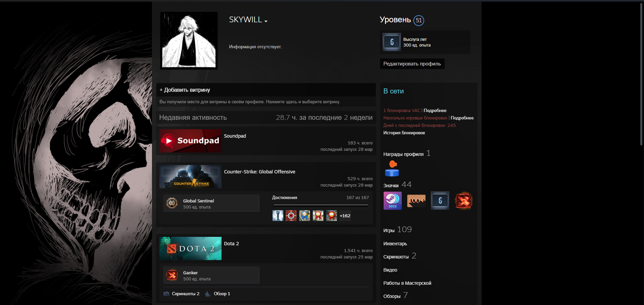This screenshot has width=644, height=305.
Task: Open the Global Sentinel badge icon
Action: pos(172,203)
